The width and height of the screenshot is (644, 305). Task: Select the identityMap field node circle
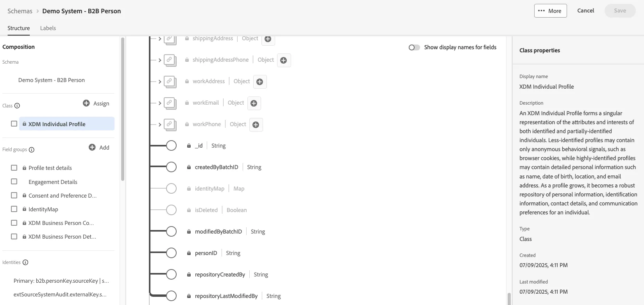click(171, 189)
